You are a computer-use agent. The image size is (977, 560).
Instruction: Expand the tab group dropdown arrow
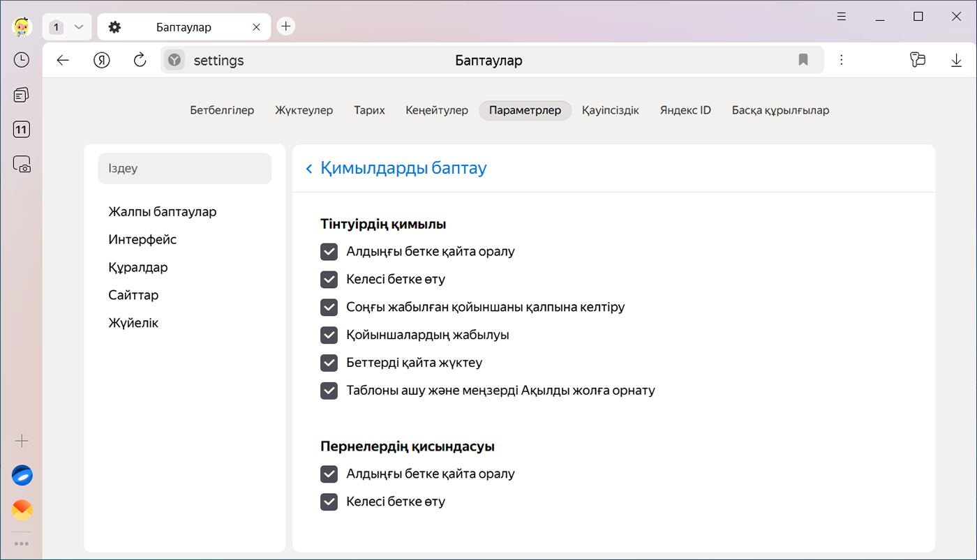pyautogui.click(x=79, y=27)
